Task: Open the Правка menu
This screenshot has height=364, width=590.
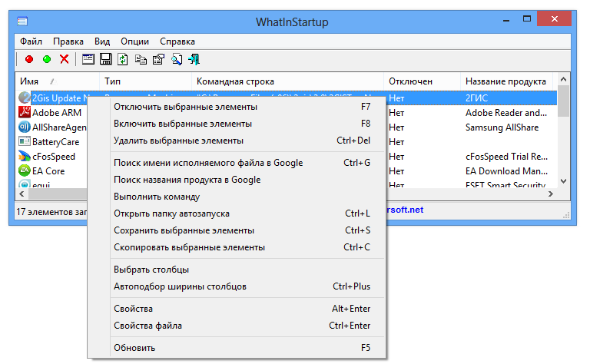Action: click(x=68, y=41)
